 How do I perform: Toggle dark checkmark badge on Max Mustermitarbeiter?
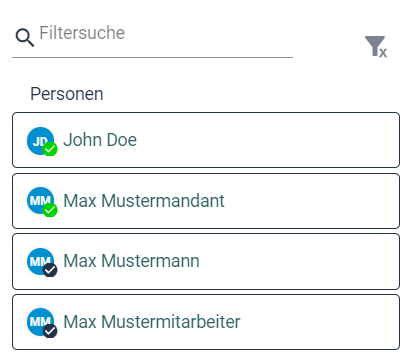pos(50,331)
